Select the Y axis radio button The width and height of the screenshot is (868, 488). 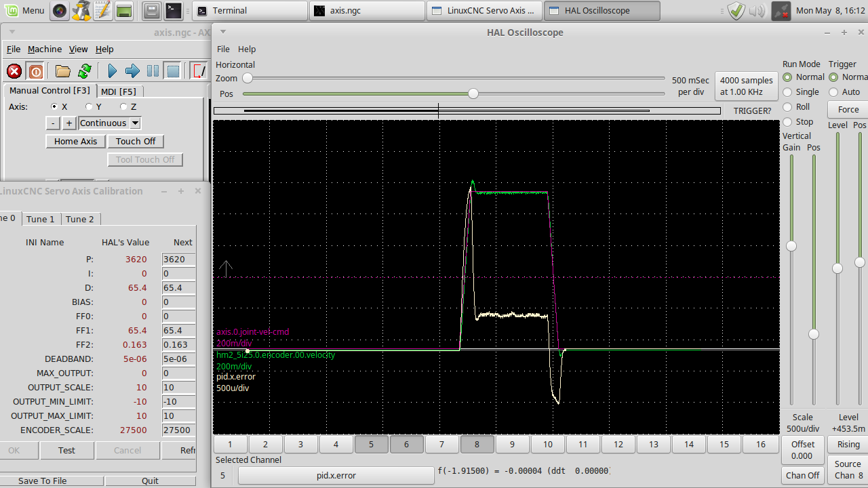89,106
